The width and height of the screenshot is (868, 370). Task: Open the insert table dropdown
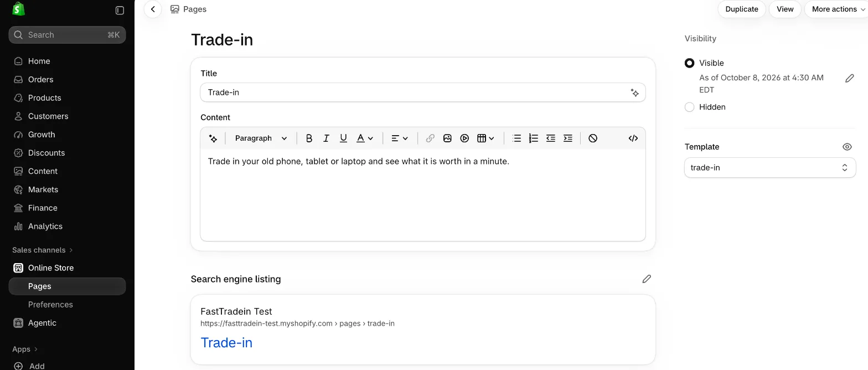click(x=486, y=138)
